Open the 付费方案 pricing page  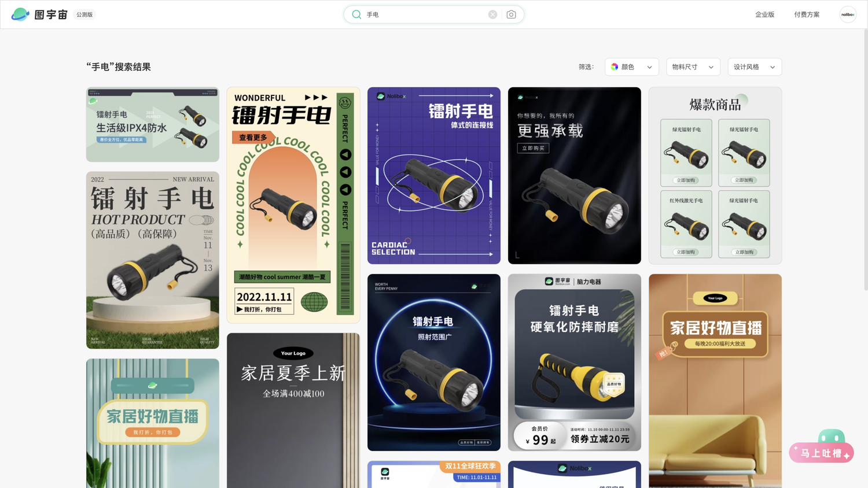pos(807,14)
